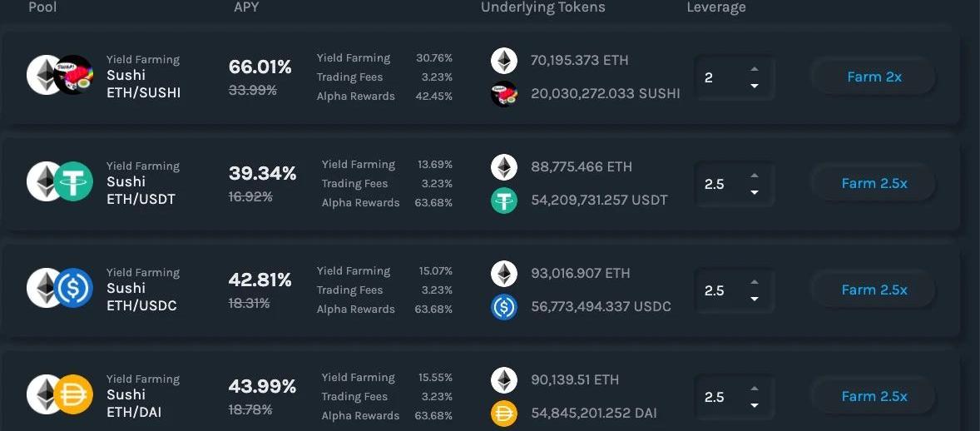Click the APY column header
Screen dimensions: 980x431
(x=247, y=7)
